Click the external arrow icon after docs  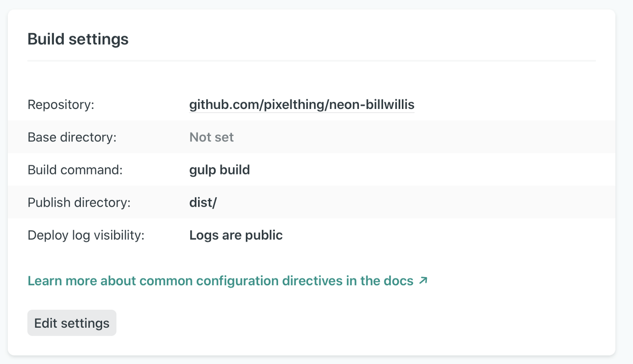coord(423,280)
